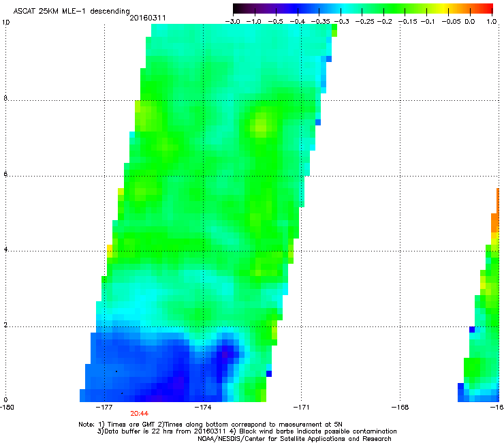The height and width of the screenshot is (443, 504).
Task: Click the longitude label -174
Action: point(203,408)
